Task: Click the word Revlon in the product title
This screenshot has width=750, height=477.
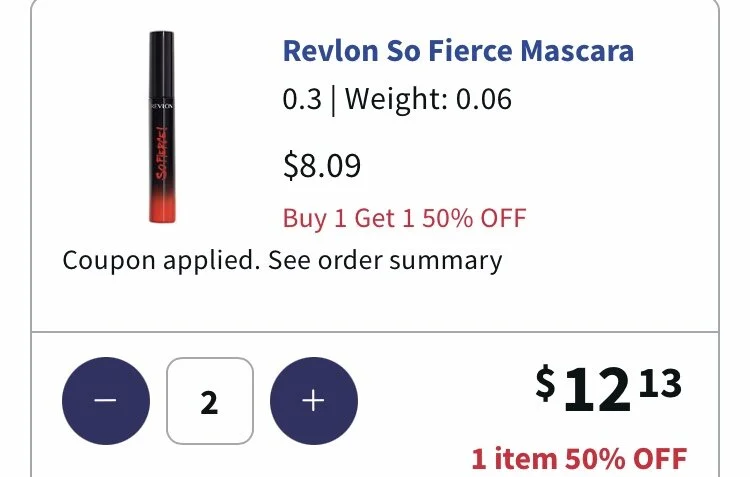Action: (331, 51)
